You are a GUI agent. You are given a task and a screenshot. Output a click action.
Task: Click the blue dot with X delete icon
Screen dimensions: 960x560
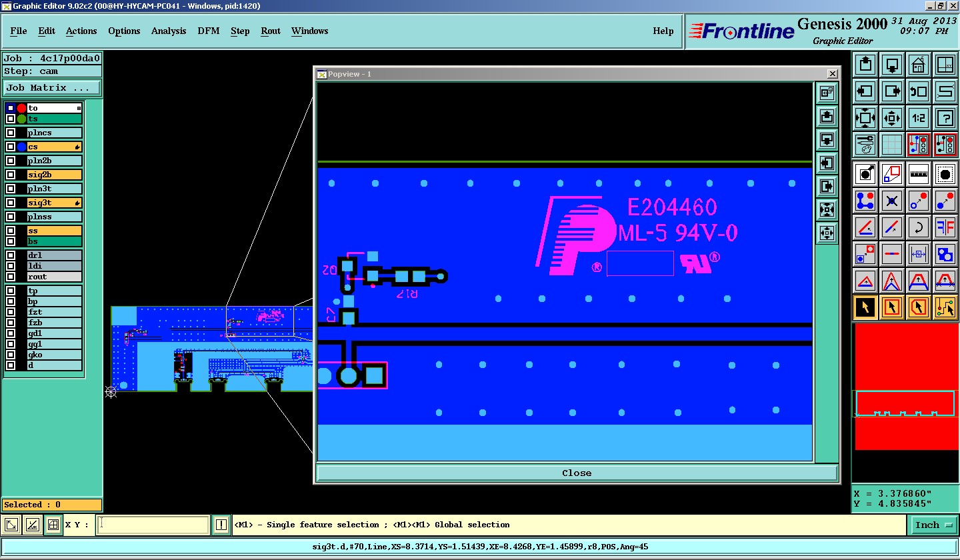pyautogui.click(x=892, y=200)
